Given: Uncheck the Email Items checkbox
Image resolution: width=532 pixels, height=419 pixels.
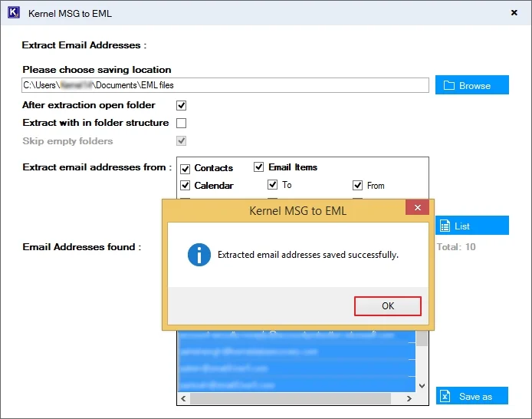Looking at the screenshot, I should (x=258, y=167).
